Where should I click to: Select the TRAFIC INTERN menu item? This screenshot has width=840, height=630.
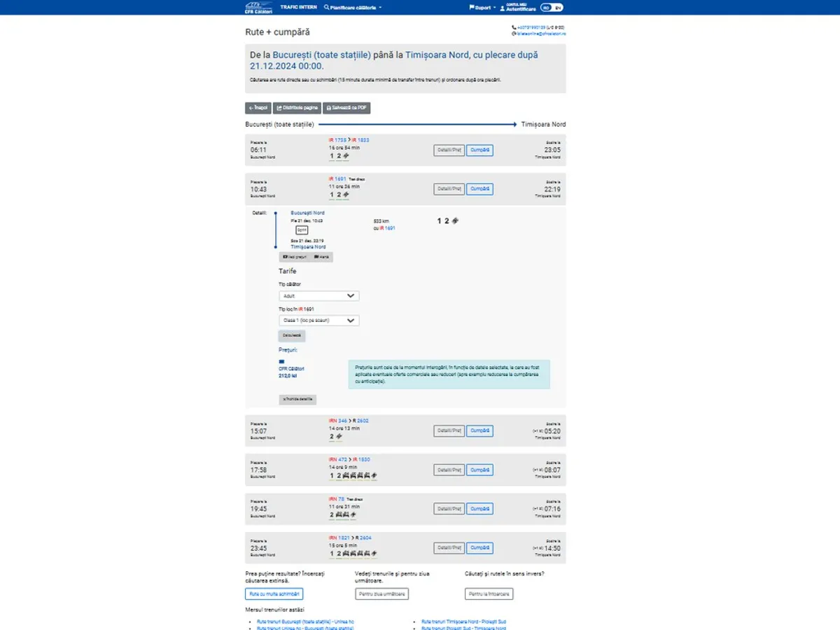click(x=298, y=7)
